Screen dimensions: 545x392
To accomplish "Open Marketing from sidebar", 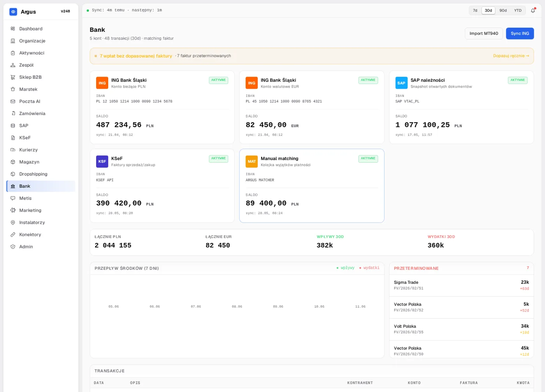I will pos(41,210).
